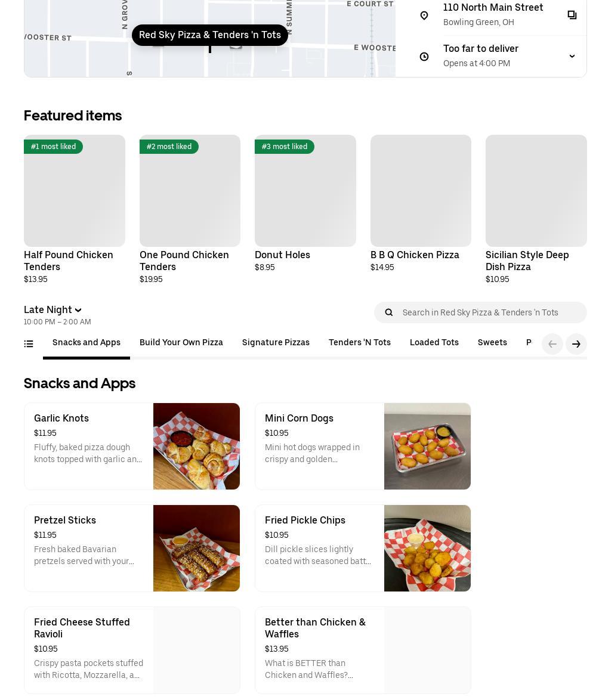The width and height of the screenshot is (599, 700).
Task: Open the Late Night menu dropdown
Action: pyautogui.click(x=53, y=310)
